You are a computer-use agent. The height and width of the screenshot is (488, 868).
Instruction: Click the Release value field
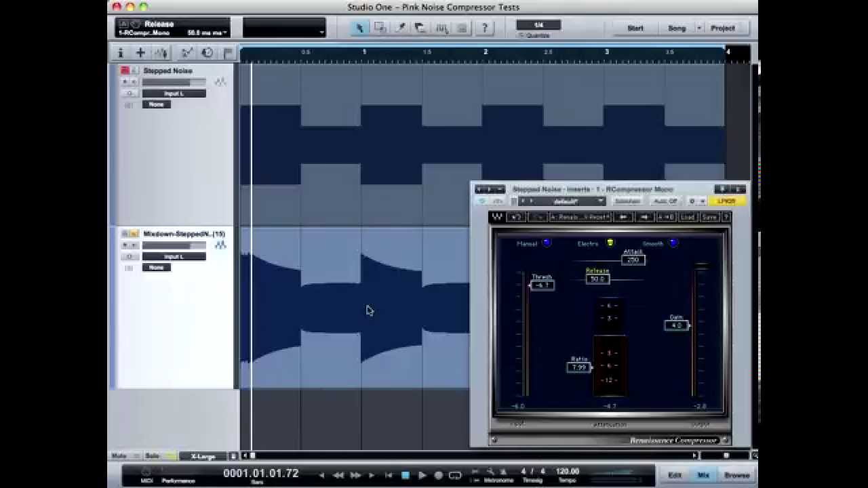(x=597, y=279)
